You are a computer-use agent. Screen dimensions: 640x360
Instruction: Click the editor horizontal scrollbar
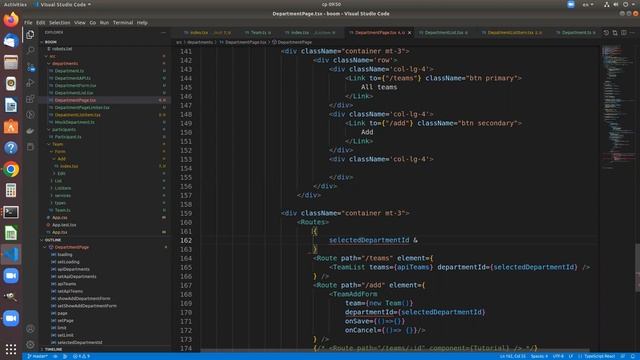point(394,351)
